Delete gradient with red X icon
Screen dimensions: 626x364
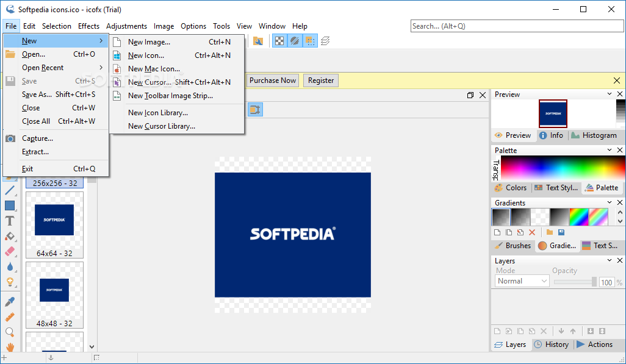click(x=532, y=232)
